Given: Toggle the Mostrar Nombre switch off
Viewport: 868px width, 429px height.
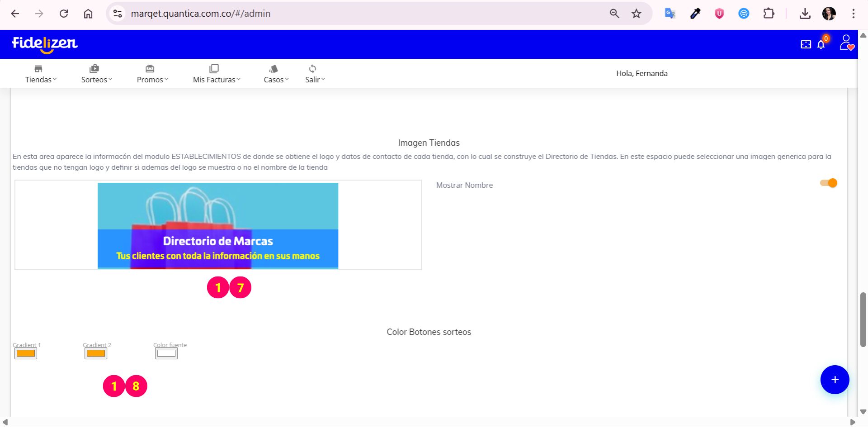Looking at the screenshot, I should (x=829, y=183).
